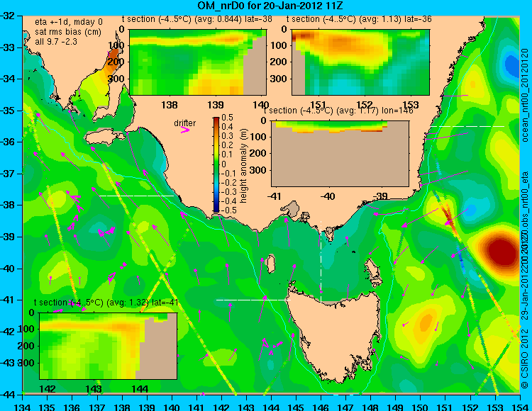Click Flinders Island northeast of Tasmania
Image resolution: width=532 pixels, height=411 pixels.
pos(373,271)
